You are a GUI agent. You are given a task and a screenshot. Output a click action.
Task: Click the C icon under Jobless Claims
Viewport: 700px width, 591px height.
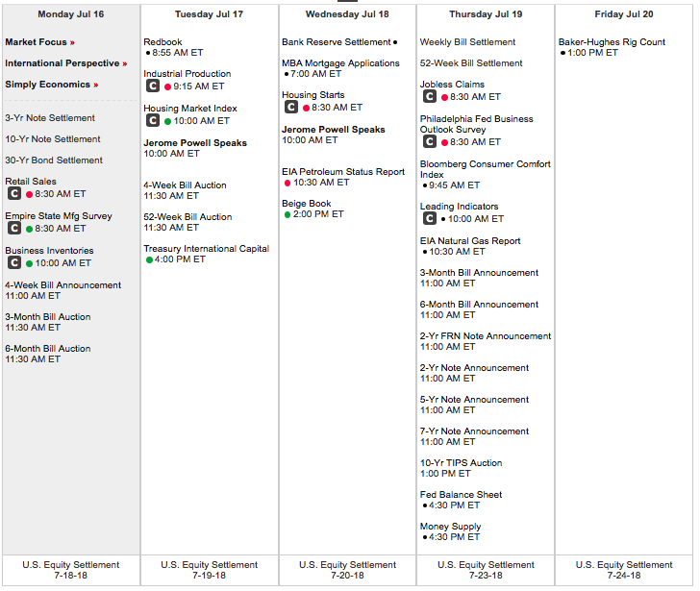(430, 97)
